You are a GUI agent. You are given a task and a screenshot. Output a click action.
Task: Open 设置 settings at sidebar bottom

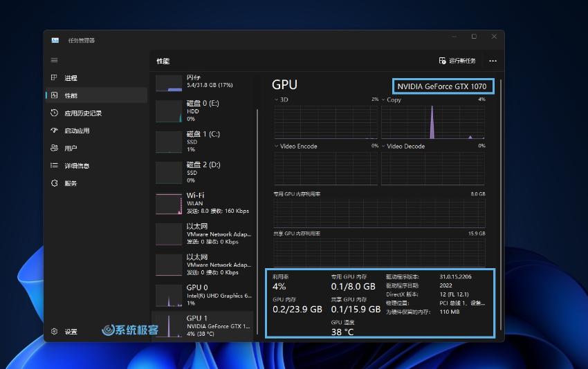pos(96,332)
